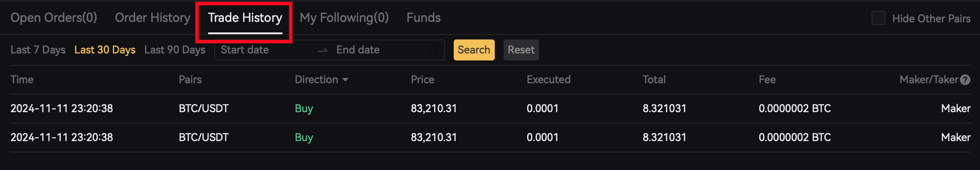Filter by Last 7 Days

(x=38, y=50)
